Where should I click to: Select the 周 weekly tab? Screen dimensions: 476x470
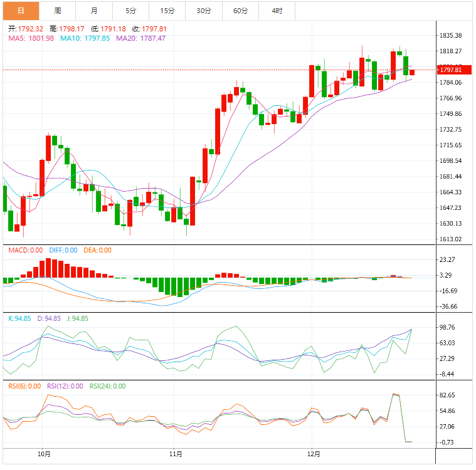tap(58, 11)
